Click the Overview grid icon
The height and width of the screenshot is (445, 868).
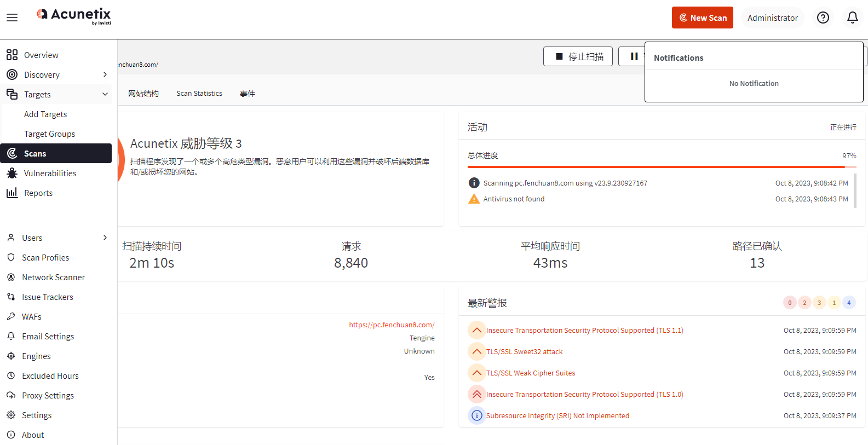pos(12,55)
